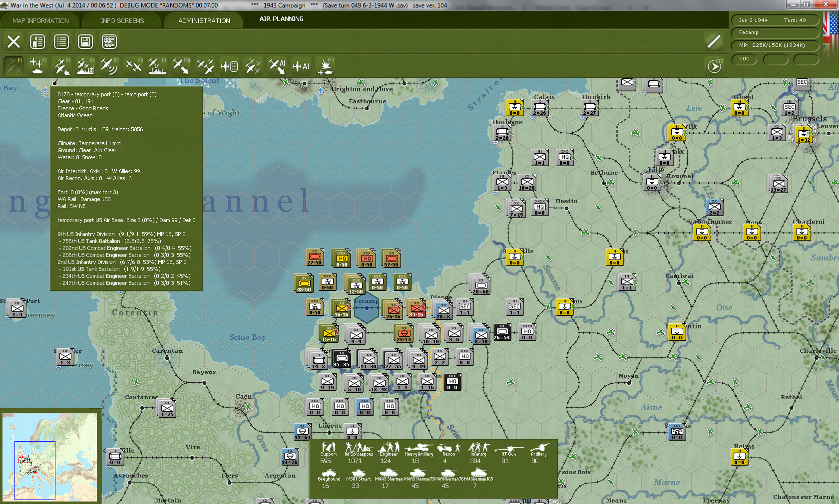Viewport: 839px width, 504px height.
Task: Click the floppy disk save icon
Action: (85, 41)
